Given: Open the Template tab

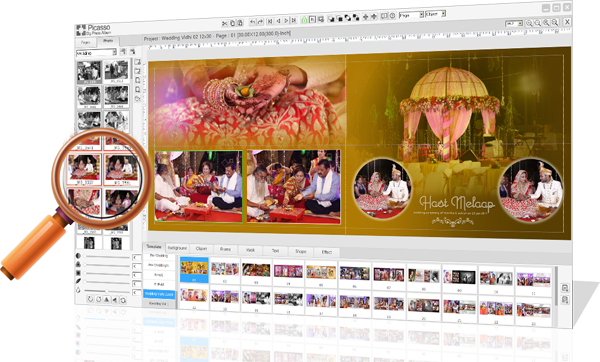Looking at the screenshot, I should pyautogui.click(x=154, y=247).
